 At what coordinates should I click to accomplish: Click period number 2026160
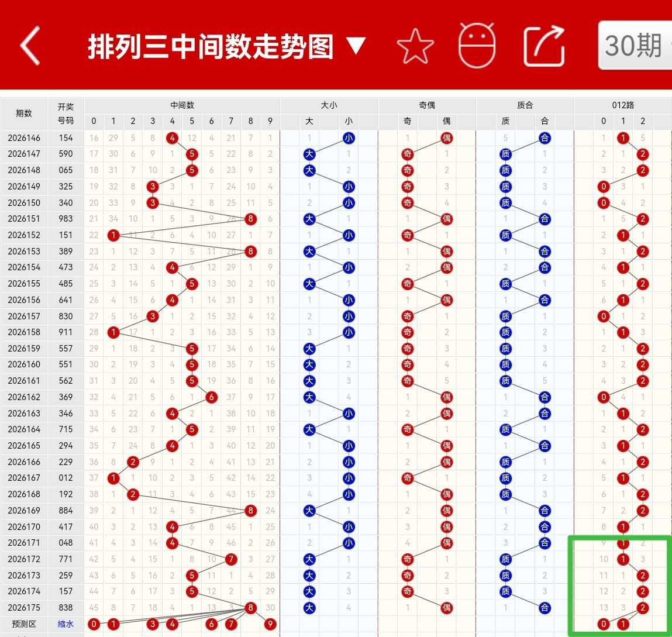[24, 365]
